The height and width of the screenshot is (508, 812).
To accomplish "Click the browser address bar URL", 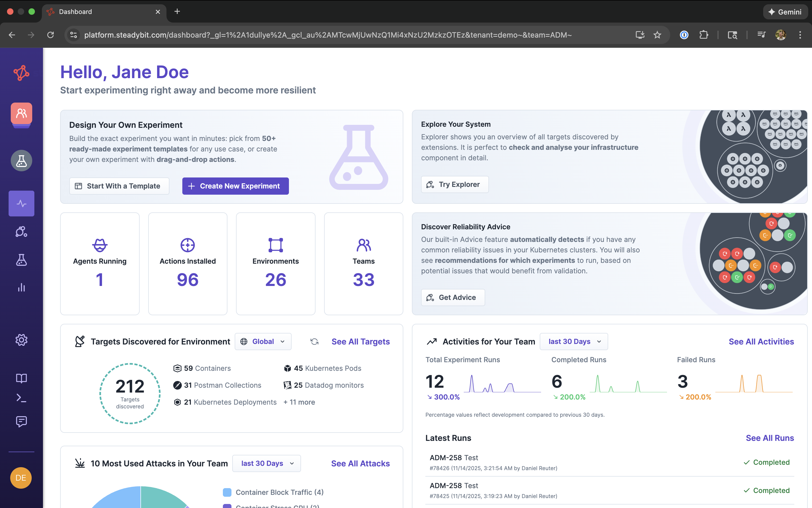I will (x=328, y=35).
